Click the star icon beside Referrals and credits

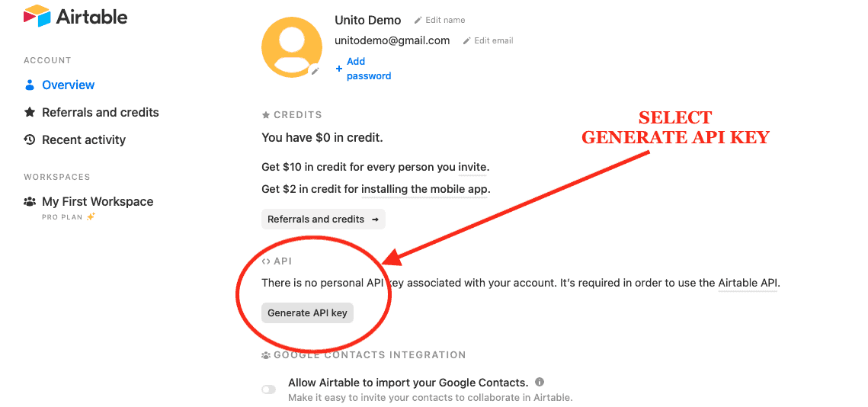pyautogui.click(x=29, y=112)
